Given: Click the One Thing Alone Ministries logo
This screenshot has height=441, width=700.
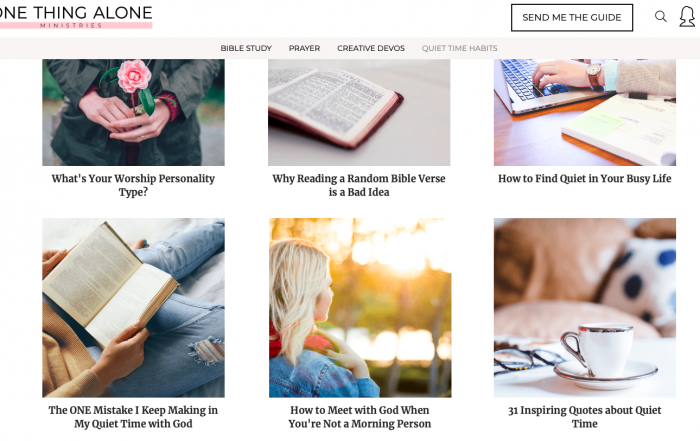Looking at the screenshot, I should click(76, 17).
